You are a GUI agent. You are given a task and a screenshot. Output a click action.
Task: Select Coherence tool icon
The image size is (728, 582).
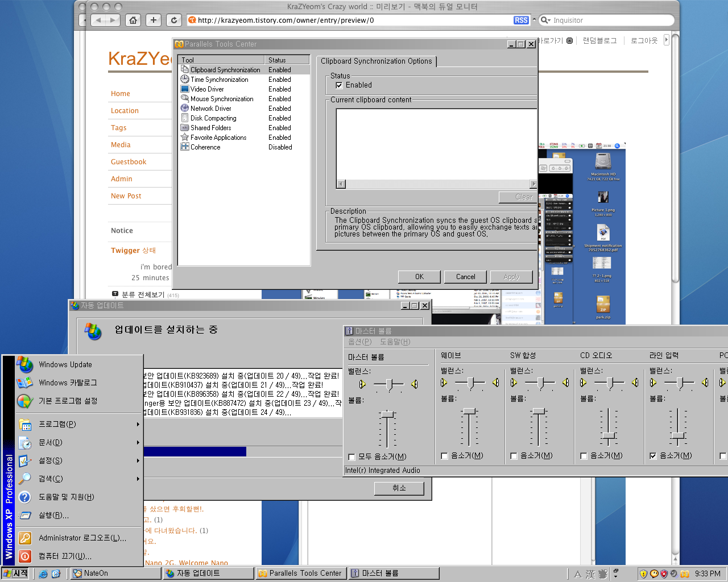point(185,147)
